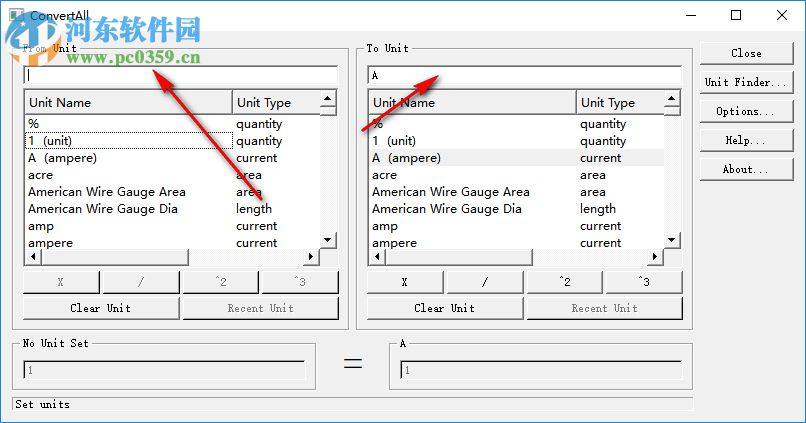Click the To Unit divide '/' button

[x=485, y=282]
